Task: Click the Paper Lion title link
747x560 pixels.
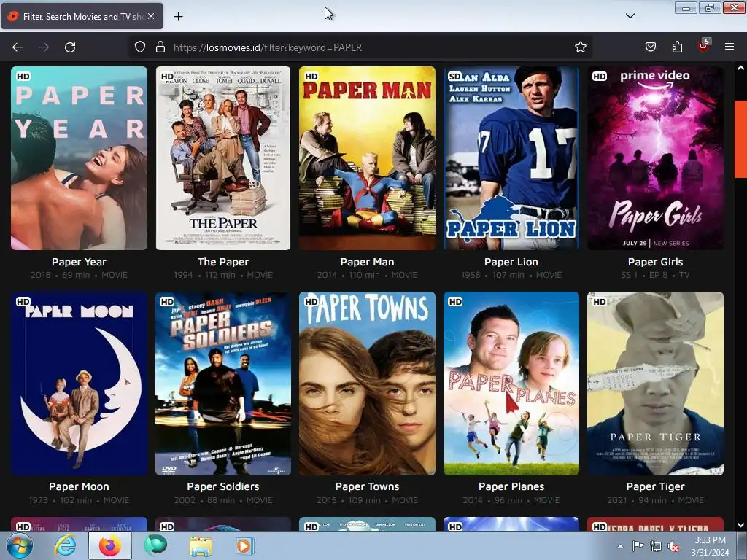Action: (x=511, y=262)
